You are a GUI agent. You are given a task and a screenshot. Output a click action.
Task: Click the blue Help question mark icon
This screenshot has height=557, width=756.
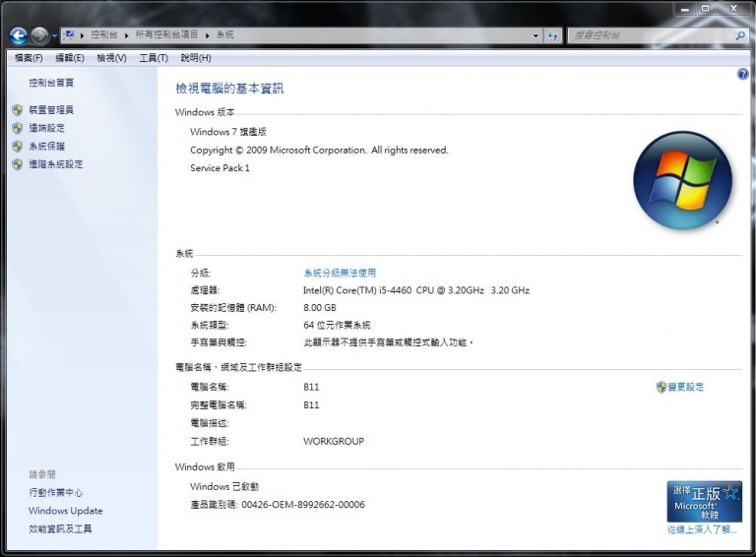tap(742, 74)
